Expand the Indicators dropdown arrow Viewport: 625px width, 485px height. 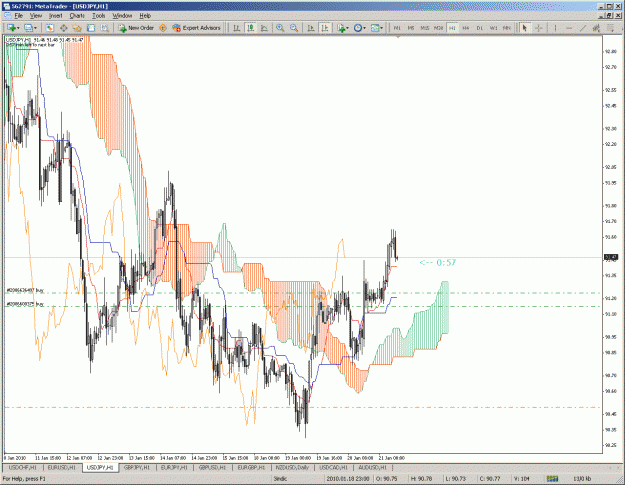(x=348, y=28)
